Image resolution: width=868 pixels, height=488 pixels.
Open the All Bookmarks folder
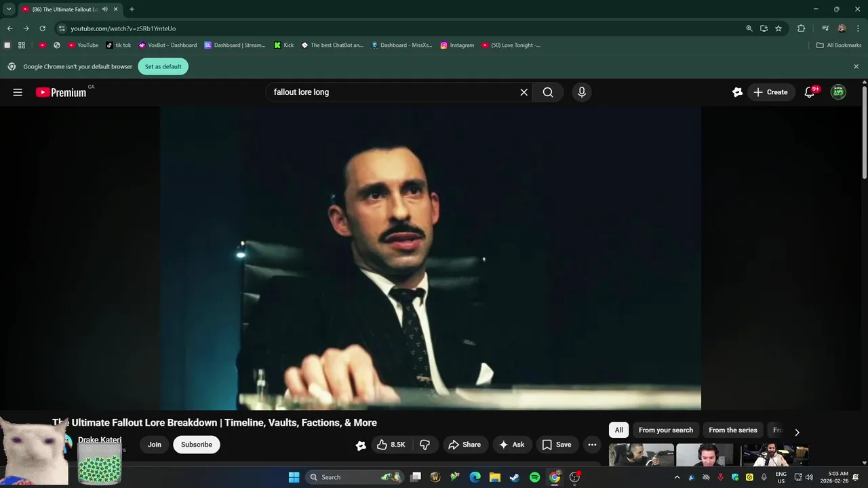(839, 45)
